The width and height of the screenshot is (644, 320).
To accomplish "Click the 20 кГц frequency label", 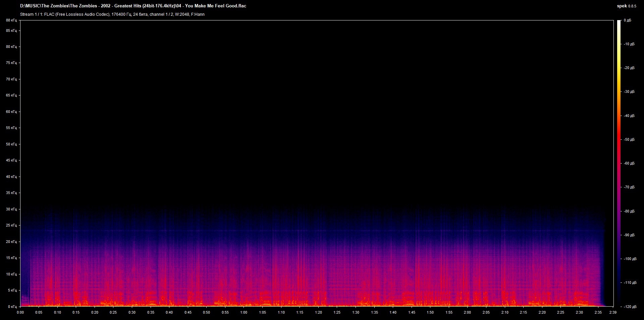I will 11,242.
